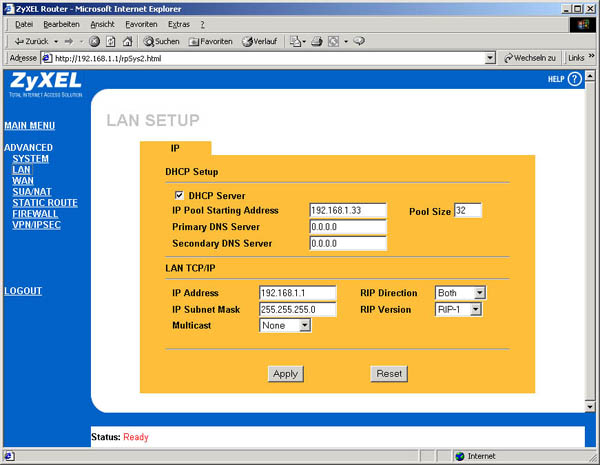Viewport: 600px width, 465px height.
Task: Click the Home page toolbar icon
Action: pos(128,41)
